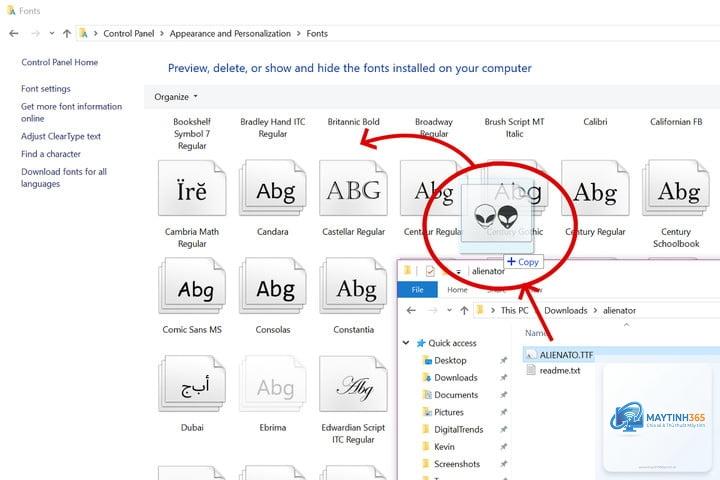Viewport: 720px width, 480px height.
Task: Select the Dubai font icon
Action: coord(192,384)
